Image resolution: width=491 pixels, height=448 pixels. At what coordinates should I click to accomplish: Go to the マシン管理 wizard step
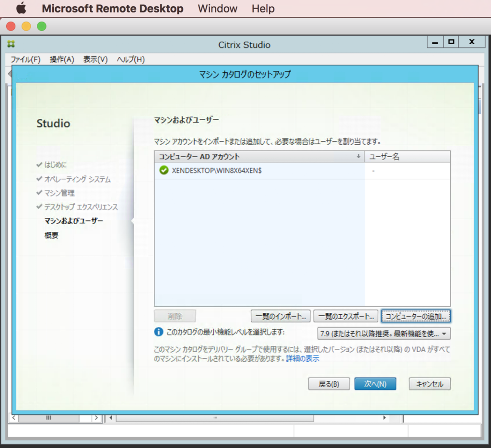(x=59, y=193)
